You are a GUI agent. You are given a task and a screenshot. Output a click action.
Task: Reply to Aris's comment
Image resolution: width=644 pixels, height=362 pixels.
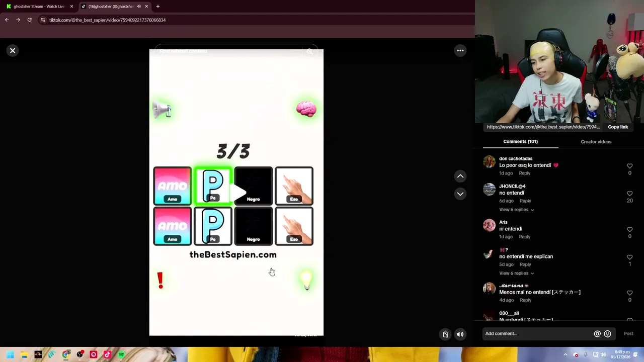[524, 237]
